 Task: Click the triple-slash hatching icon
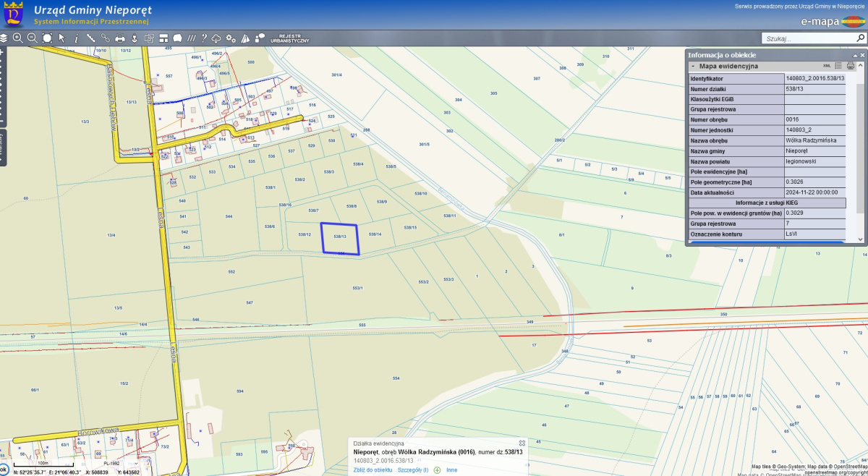point(192,38)
